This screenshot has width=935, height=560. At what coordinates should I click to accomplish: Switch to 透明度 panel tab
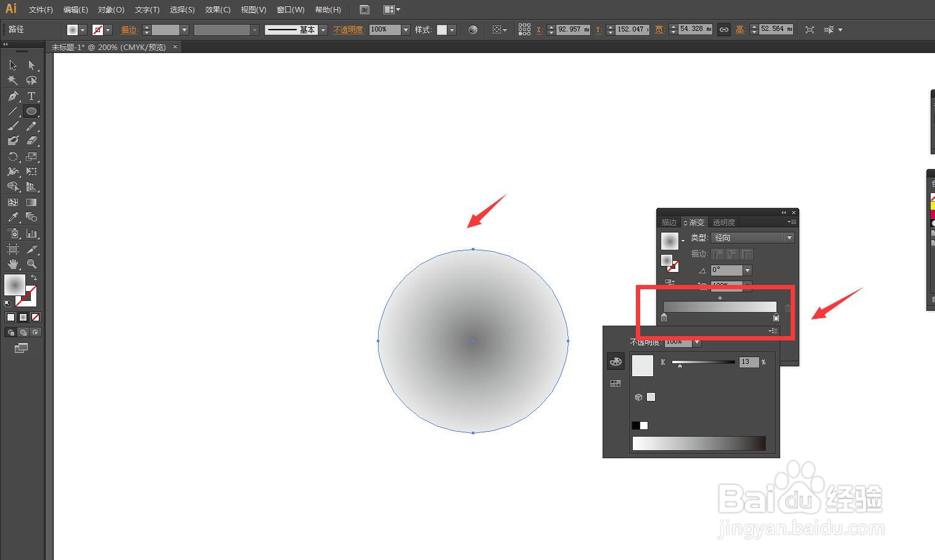723,223
